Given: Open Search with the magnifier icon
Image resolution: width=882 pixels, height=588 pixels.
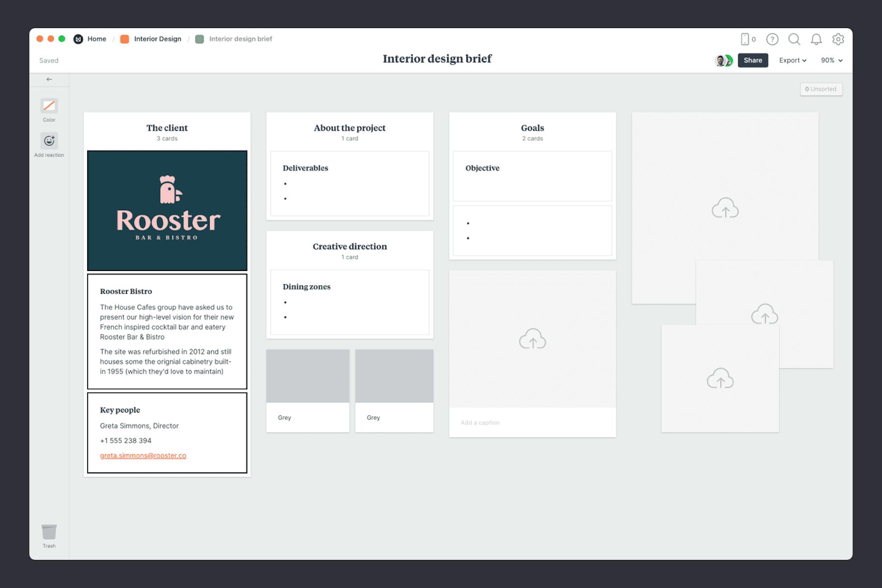Looking at the screenshot, I should (794, 39).
